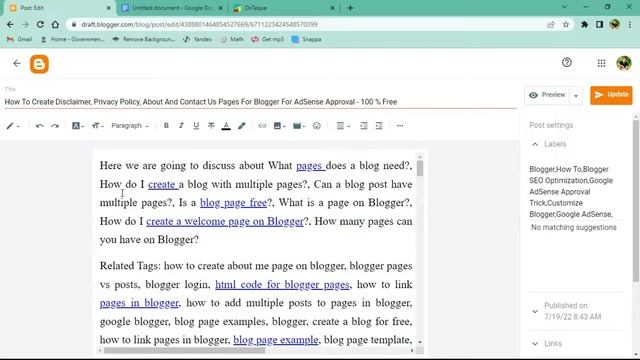The height and width of the screenshot is (360, 640).
Task: Go to the browser home page
Action: click(x=55, y=24)
